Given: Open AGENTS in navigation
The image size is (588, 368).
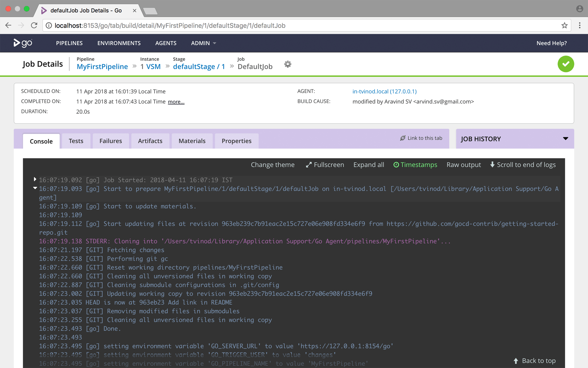Looking at the screenshot, I should [x=166, y=43].
